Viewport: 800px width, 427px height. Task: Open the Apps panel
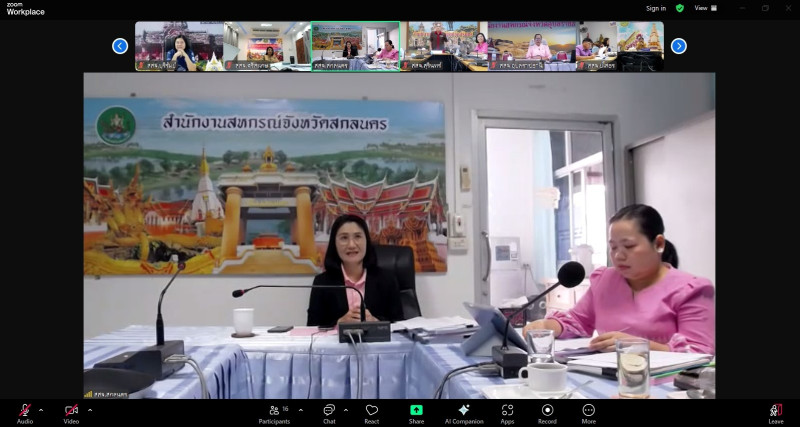(507, 411)
